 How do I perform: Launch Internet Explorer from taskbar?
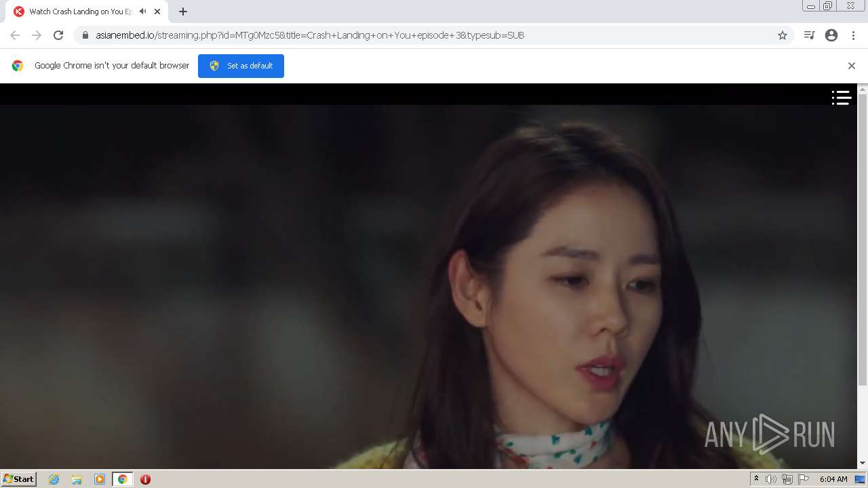(x=54, y=479)
